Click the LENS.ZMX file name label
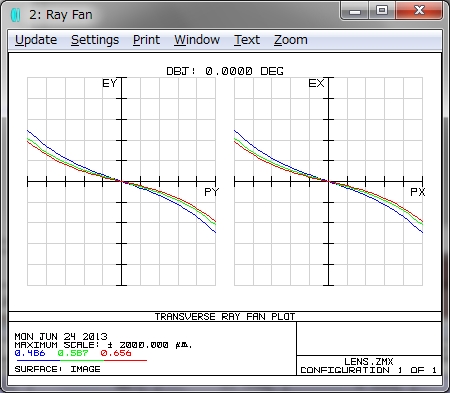 click(369, 362)
